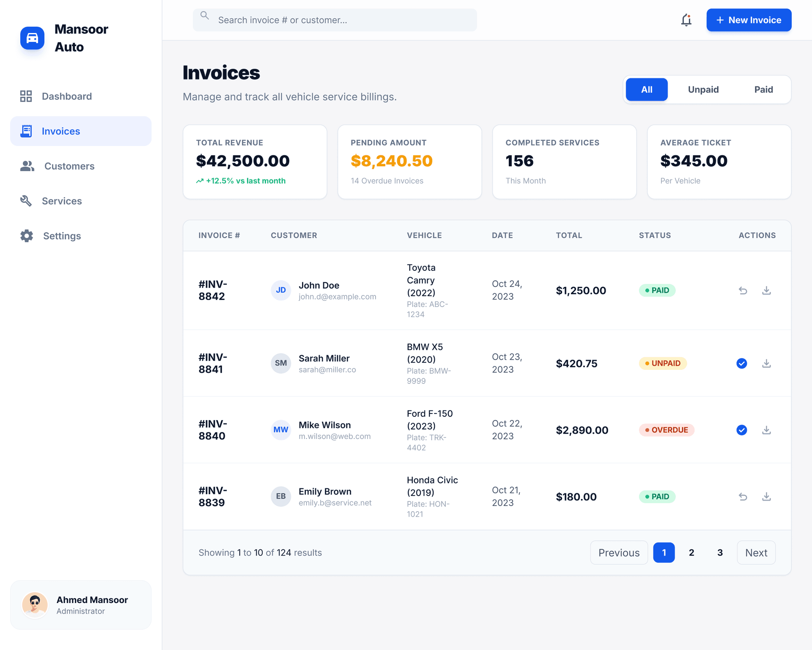
Task: Open the Settings gear icon
Action: [x=26, y=236]
